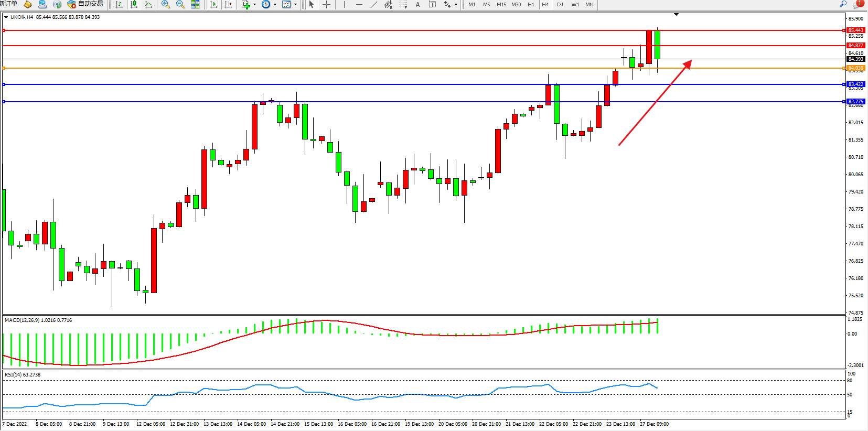Screen dimensions: 868x431
Task: Open the periods clock dropdown arrow
Action: pyautogui.click(x=275, y=5)
